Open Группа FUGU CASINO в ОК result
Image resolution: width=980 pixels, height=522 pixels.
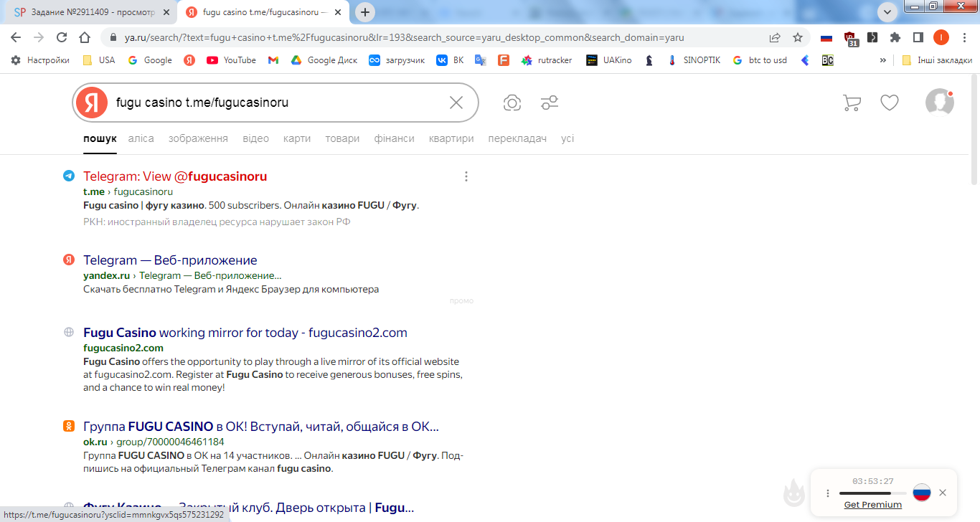(x=261, y=427)
